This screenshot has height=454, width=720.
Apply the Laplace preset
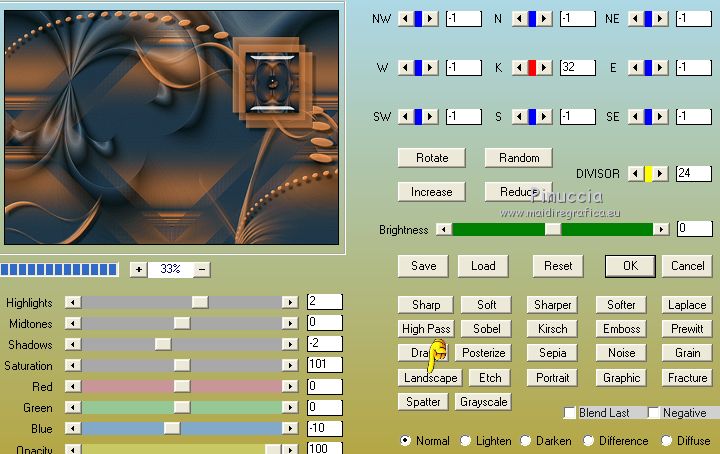687,305
